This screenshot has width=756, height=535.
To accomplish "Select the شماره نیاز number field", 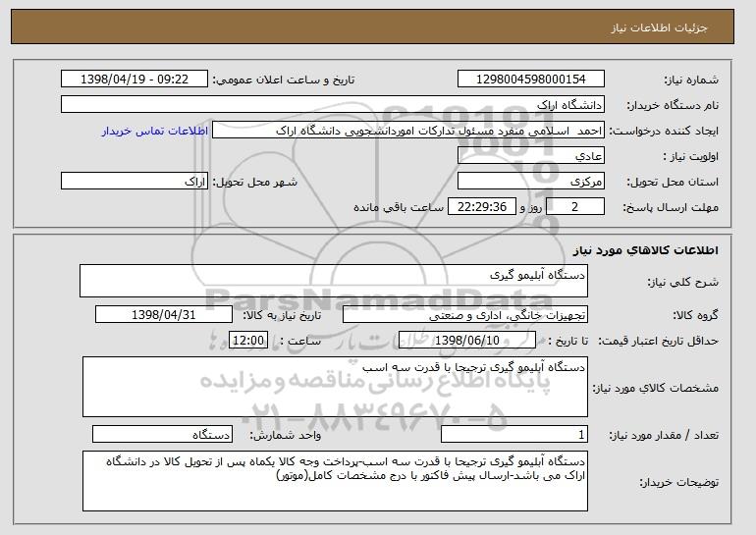I will click(x=531, y=80).
